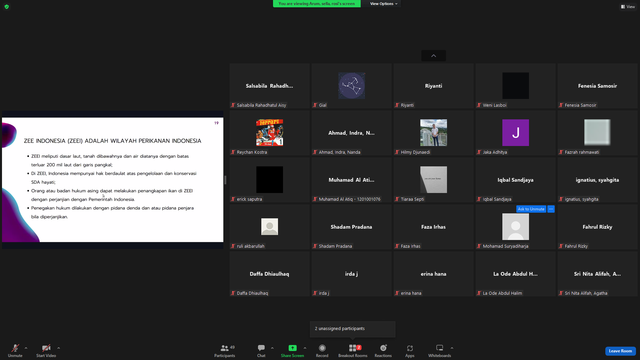
Task: Collapse gallery with the up chevron
Action: pyautogui.click(x=433, y=56)
